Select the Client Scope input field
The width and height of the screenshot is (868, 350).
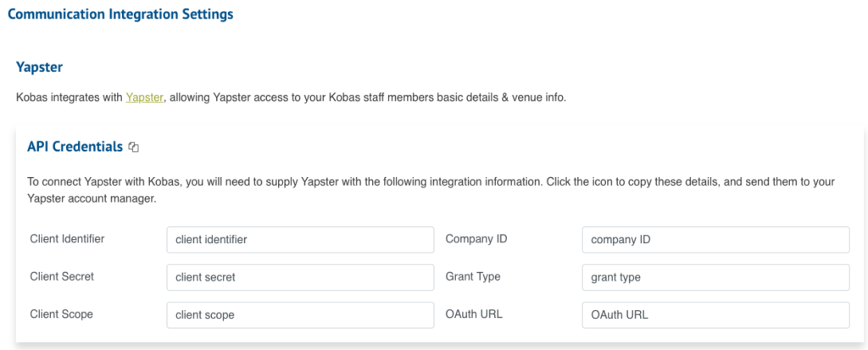(300, 315)
